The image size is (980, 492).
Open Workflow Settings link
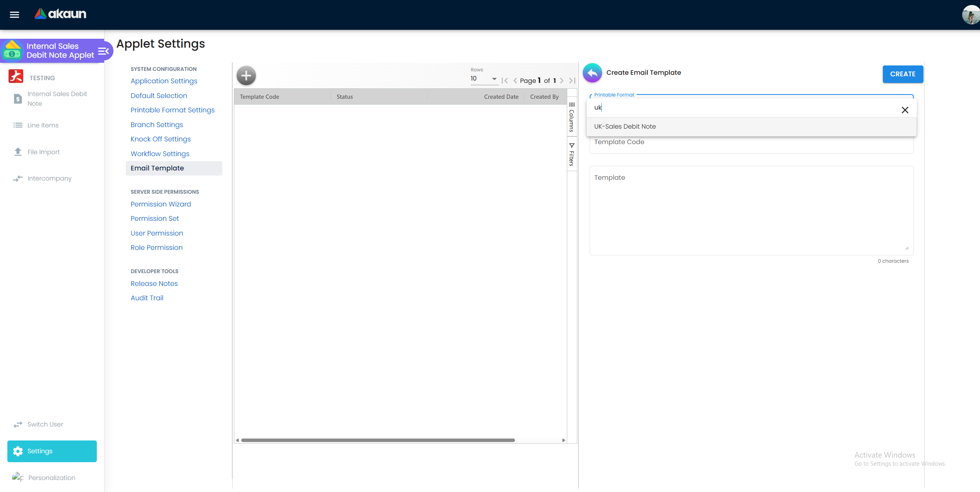[160, 154]
